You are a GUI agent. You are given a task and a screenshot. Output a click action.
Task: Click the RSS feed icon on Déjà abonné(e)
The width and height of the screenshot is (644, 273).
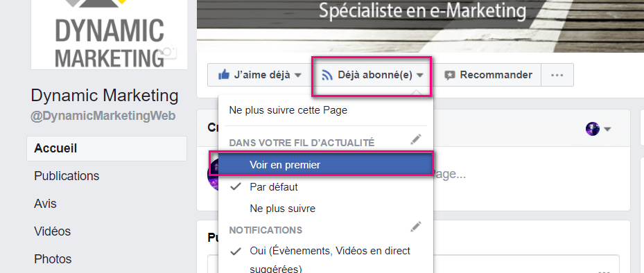pyautogui.click(x=327, y=75)
